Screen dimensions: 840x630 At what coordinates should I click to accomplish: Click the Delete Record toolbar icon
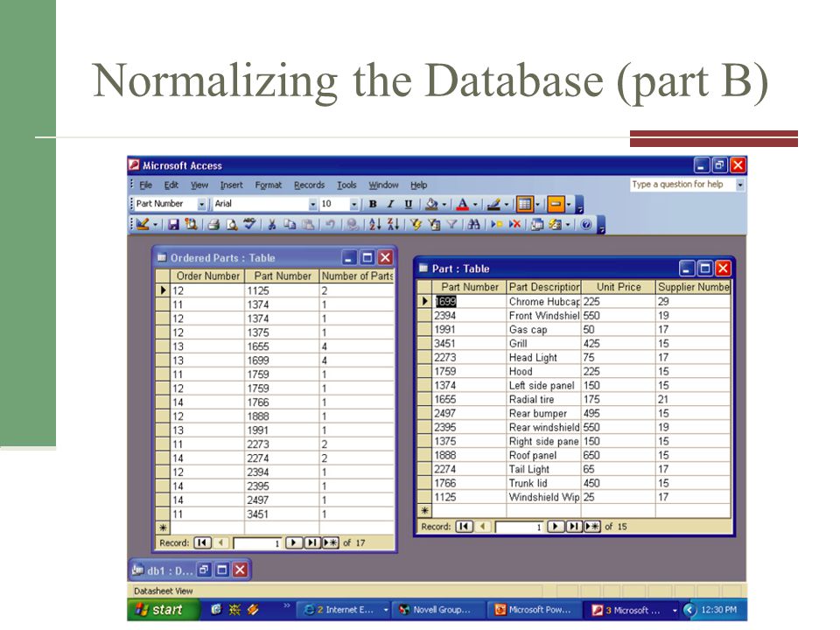click(514, 225)
